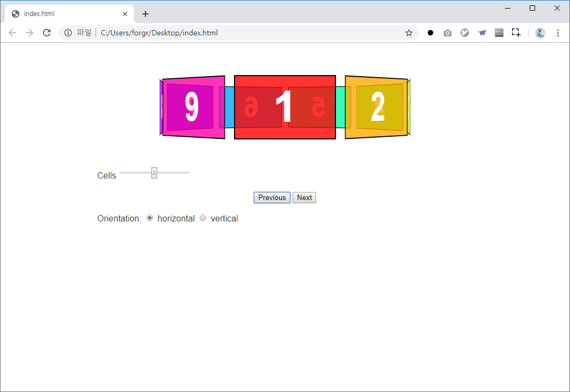Click the yellow carousel cell numbered 2

tap(376, 107)
